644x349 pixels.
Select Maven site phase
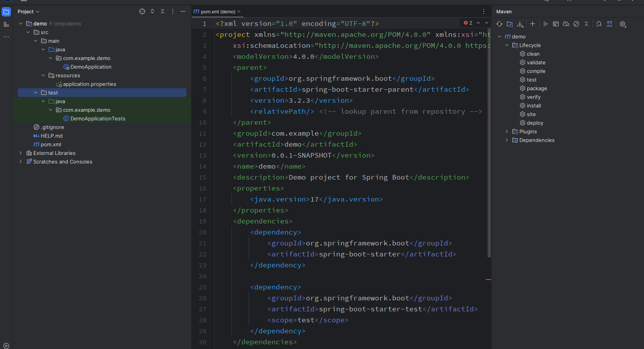(531, 114)
